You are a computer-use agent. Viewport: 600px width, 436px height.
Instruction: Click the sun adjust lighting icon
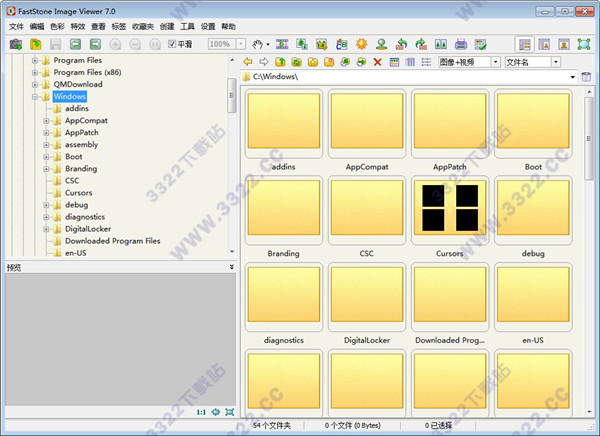(x=362, y=44)
